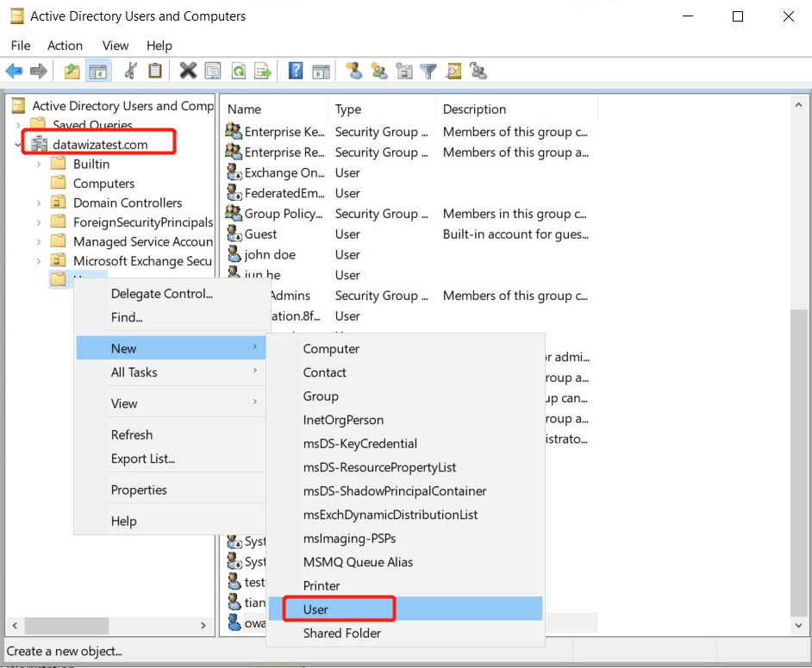Toggle the Show/Hide Console Tree icon

(98, 71)
